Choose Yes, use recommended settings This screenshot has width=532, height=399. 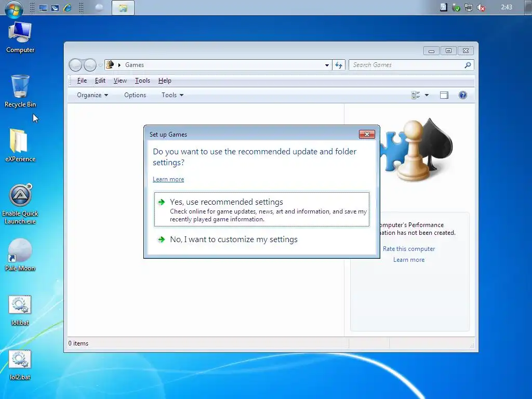(x=262, y=209)
